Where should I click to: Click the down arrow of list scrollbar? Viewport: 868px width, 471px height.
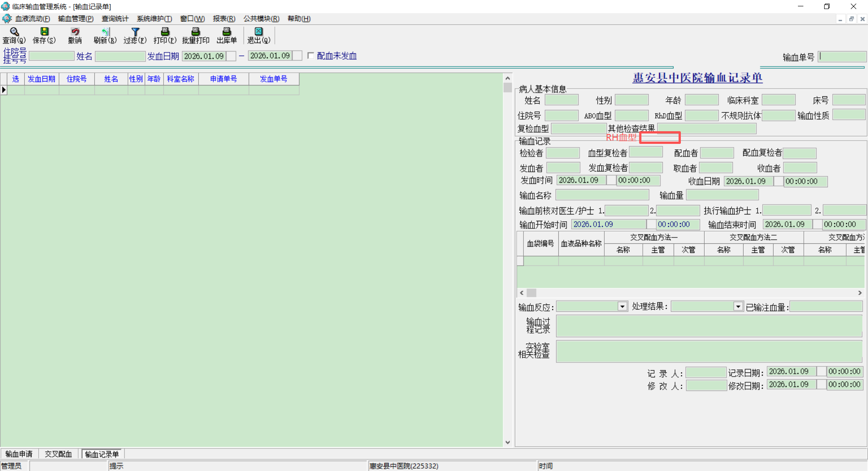508,442
